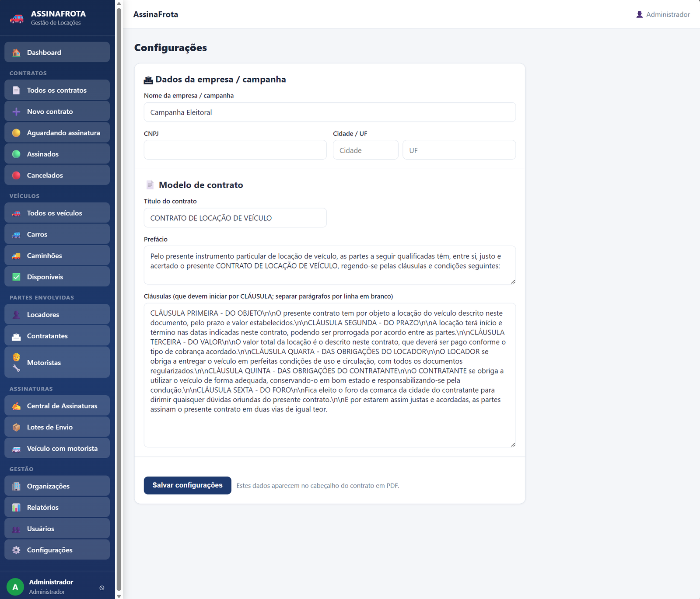Click the Dashboard house icon
The height and width of the screenshot is (599, 700).
tap(16, 52)
